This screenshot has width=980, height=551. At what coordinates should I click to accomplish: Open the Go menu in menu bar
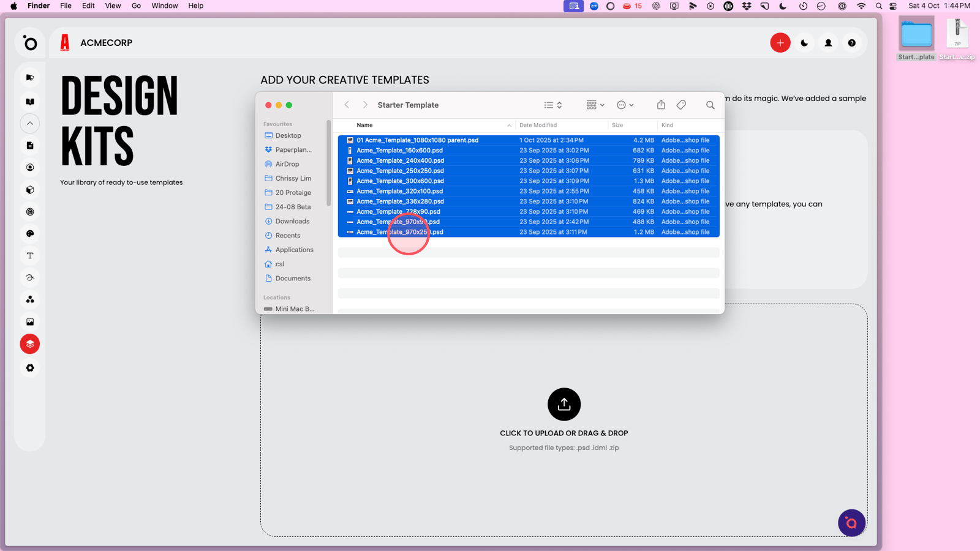coord(136,6)
